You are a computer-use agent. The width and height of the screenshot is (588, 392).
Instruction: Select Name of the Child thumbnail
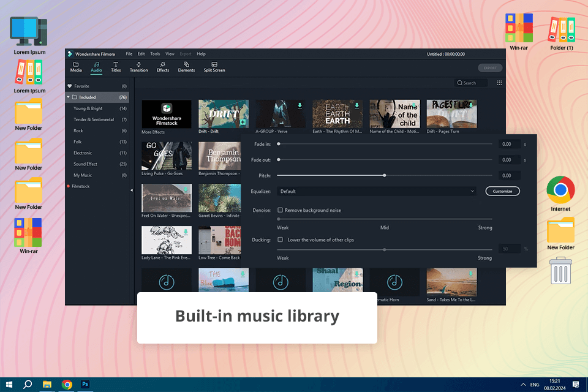(394, 114)
